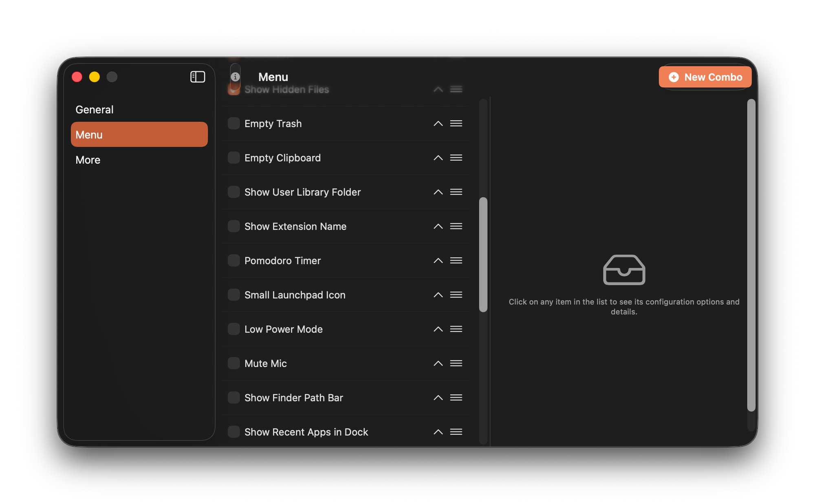Toggle the sidebar panel icon

pyautogui.click(x=198, y=77)
